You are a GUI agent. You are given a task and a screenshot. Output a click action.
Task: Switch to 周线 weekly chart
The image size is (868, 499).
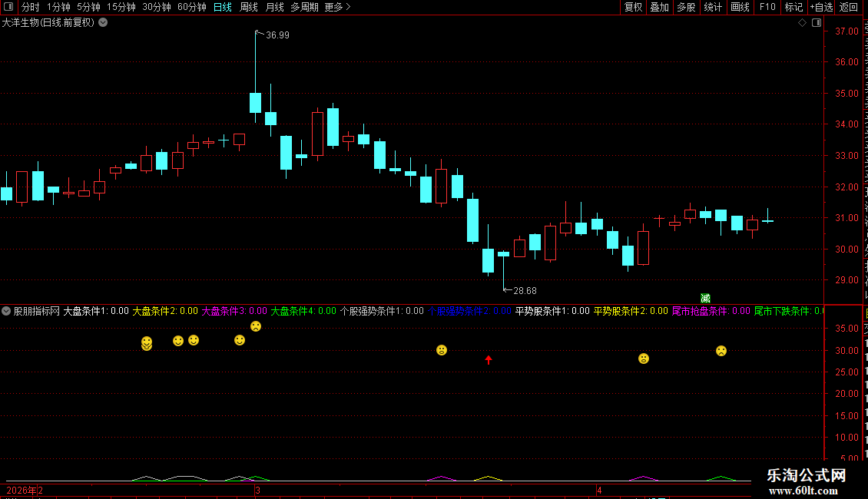tap(249, 7)
